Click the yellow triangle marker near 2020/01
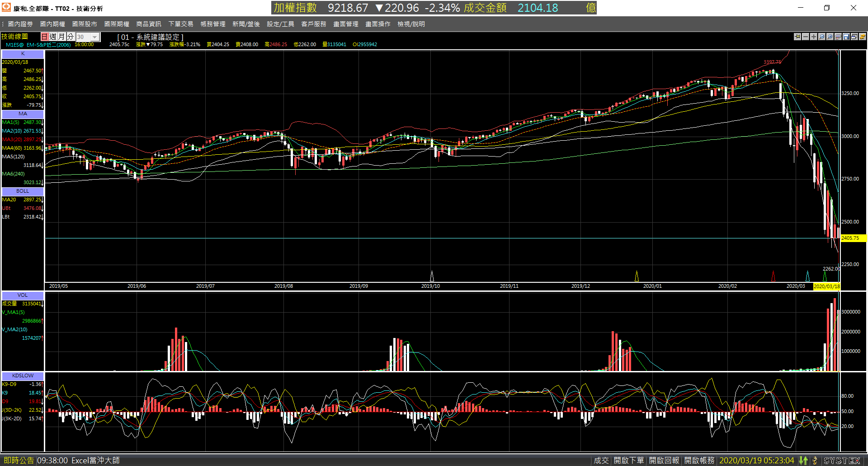The image size is (868, 466). [x=637, y=276]
